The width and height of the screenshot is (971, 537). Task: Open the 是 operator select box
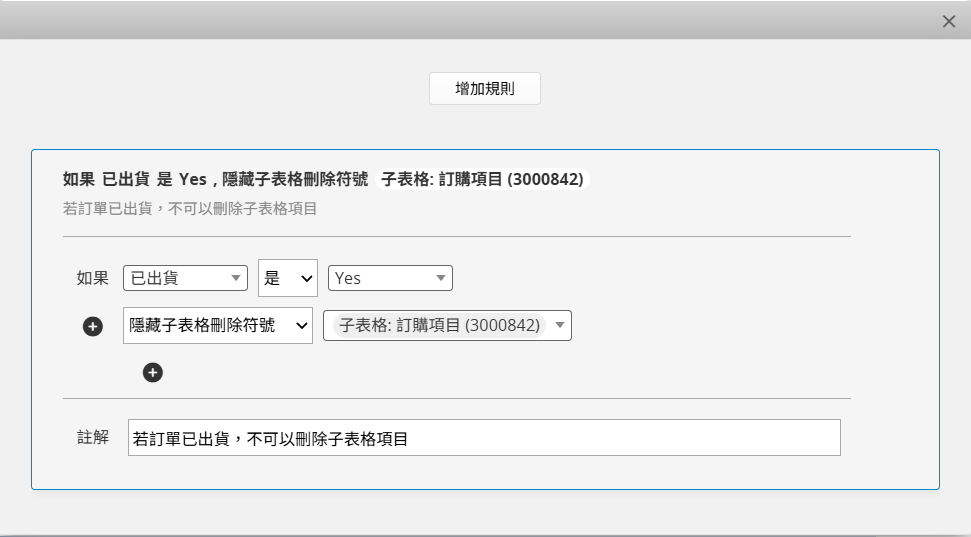(288, 278)
